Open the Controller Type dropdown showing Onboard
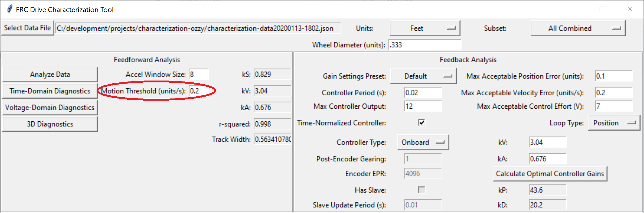This screenshot has width=644, height=213. point(423,142)
